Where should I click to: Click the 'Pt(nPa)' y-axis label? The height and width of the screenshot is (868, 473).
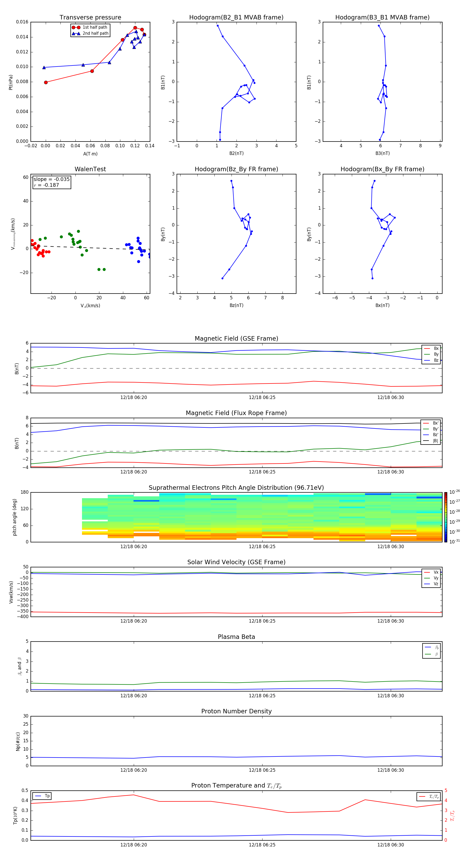point(11,82)
